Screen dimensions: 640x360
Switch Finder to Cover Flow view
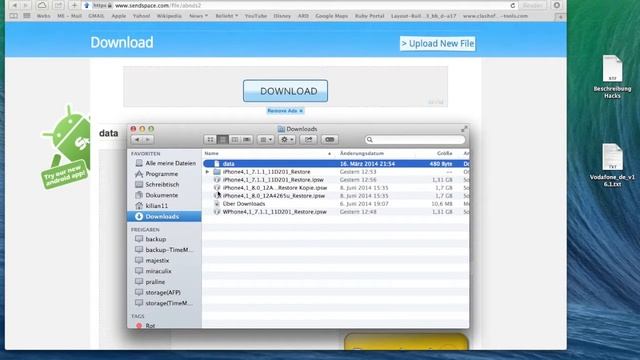click(247, 140)
